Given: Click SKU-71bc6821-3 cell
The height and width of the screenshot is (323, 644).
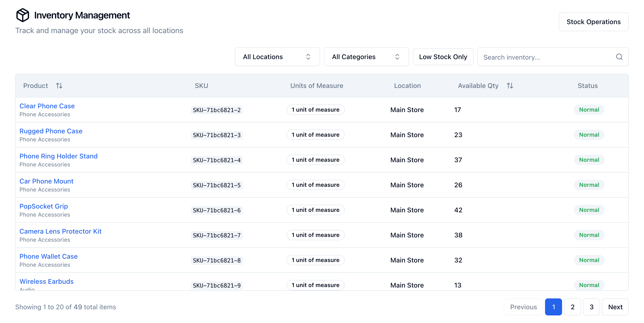Looking at the screenshot, I should tap(217, 135).
